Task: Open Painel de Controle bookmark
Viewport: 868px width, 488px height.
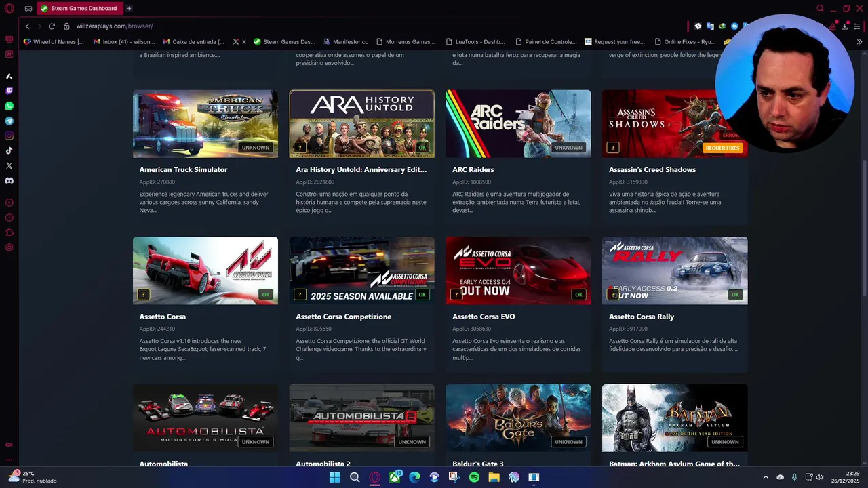Action: point(546,41)
